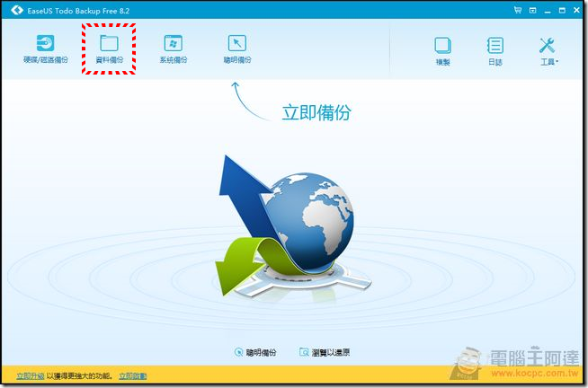Start 系統備份 system backup
Viewport: 588px width, 388px height.
click(173, 49)
